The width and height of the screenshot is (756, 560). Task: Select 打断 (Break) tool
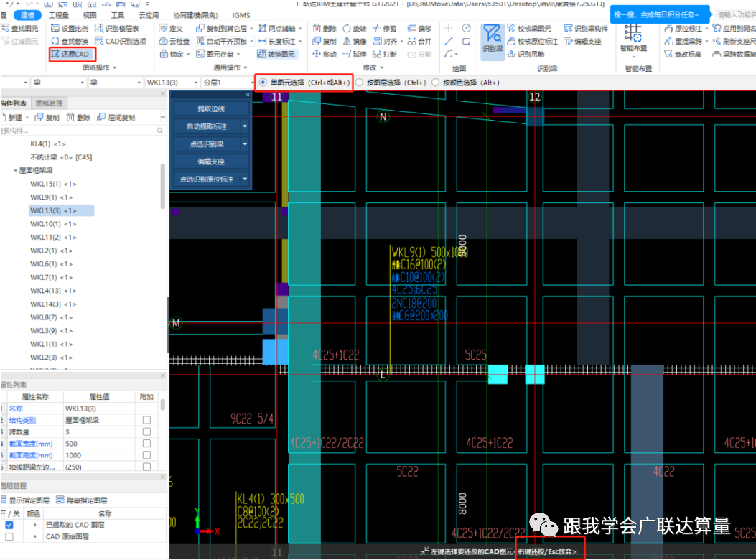(x=385, y=54)
